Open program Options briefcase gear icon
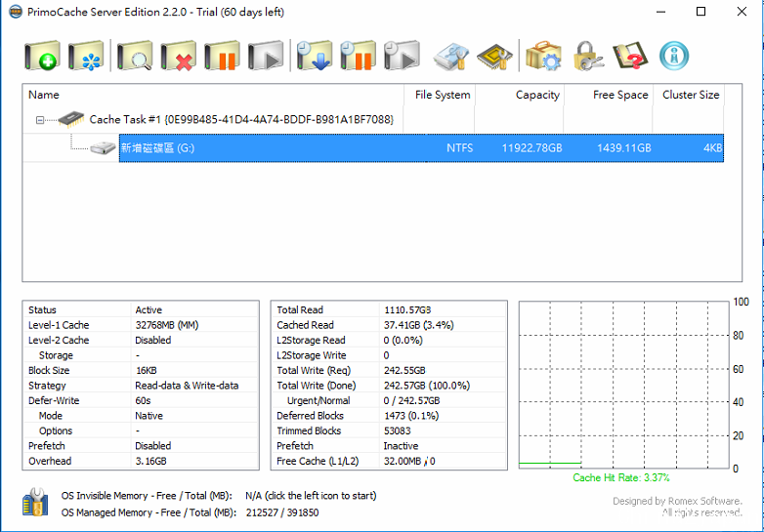Screen dimensions: 764x532 (x=543, y=56)
